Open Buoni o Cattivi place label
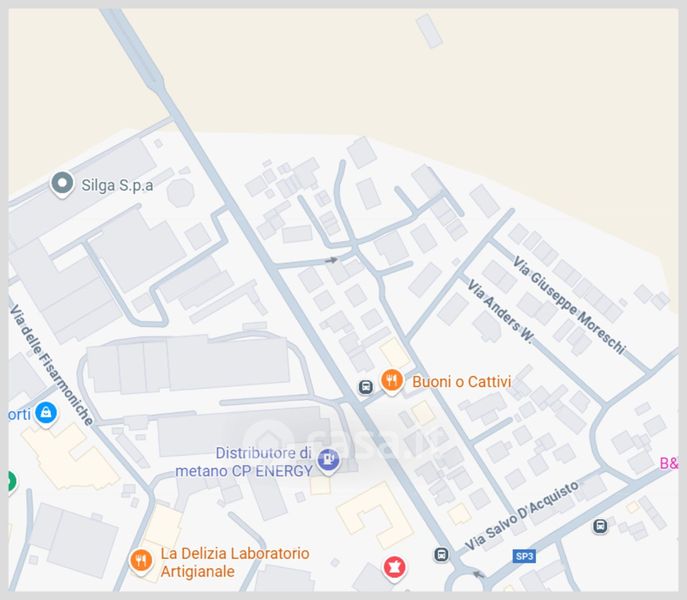Screen dimensions: 687x600 click(462, 382)
